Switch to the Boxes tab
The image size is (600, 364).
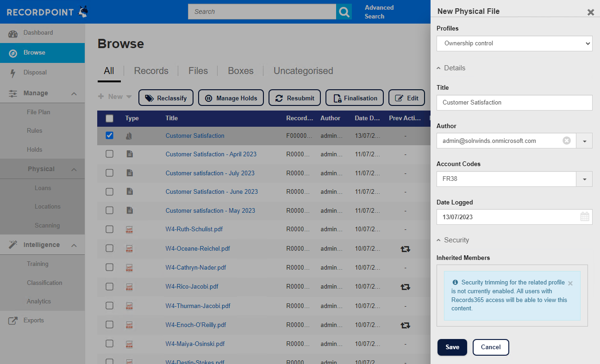pos(241,71)
